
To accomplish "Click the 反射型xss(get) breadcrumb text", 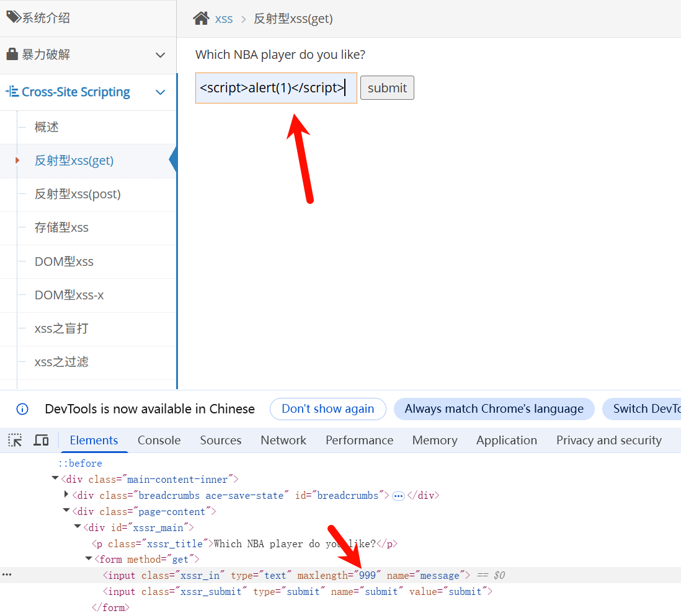I will tap(293, 19).
